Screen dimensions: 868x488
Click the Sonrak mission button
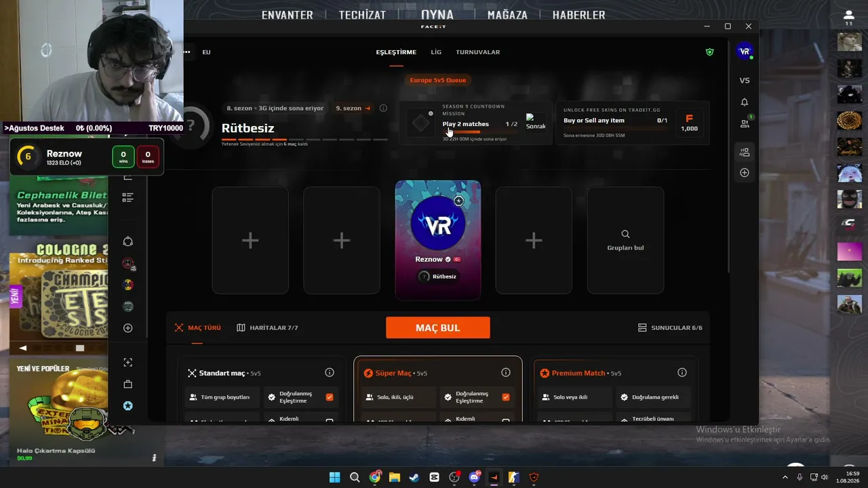pyautogui.click(x=536, y=122)
